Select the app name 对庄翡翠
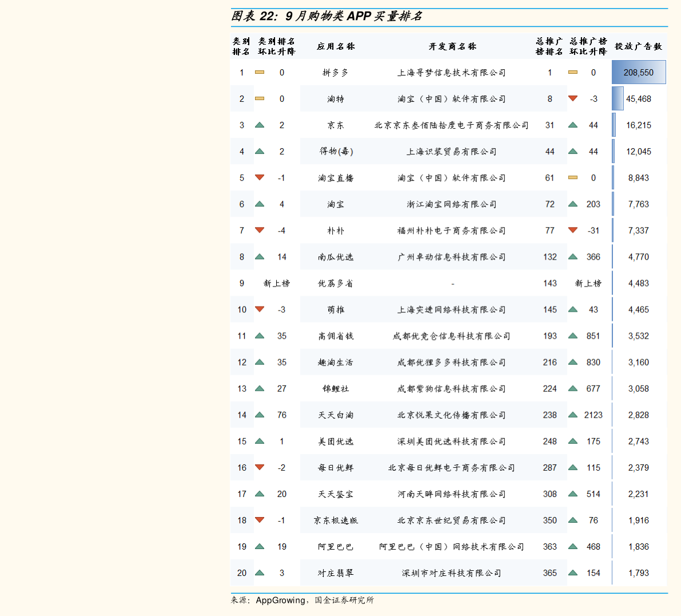This screenshot has height=616, width=681. [x=336, y=573]
